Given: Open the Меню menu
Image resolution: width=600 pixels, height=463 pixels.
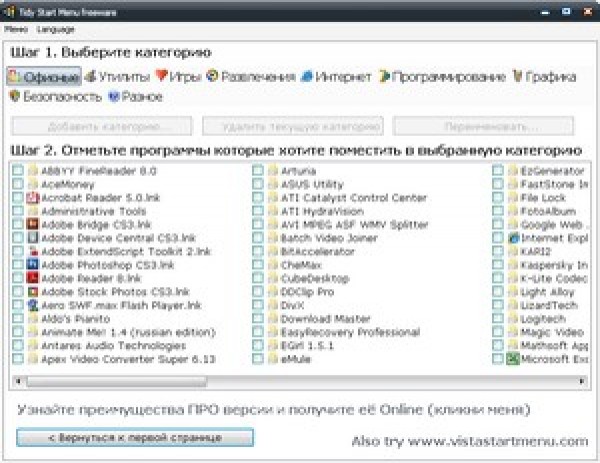Looking at the screenshot, I should tap(16, 29).
